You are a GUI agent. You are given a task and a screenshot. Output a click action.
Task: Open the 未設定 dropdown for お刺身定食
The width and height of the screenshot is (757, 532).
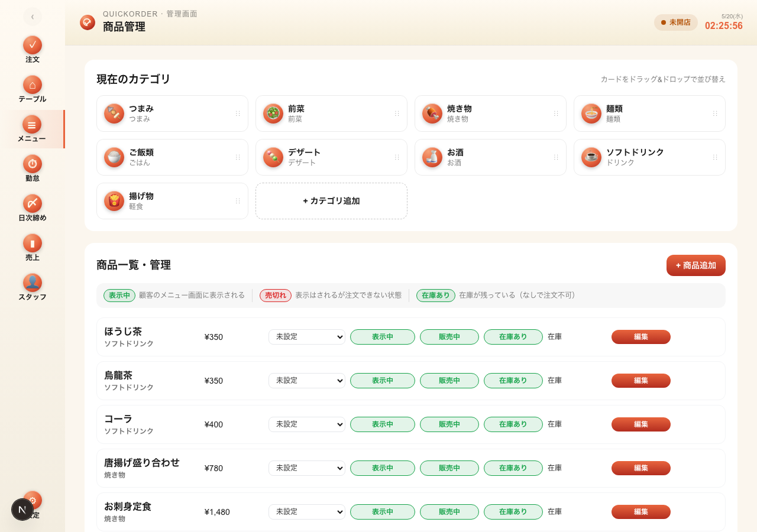[x=307, y=512]
